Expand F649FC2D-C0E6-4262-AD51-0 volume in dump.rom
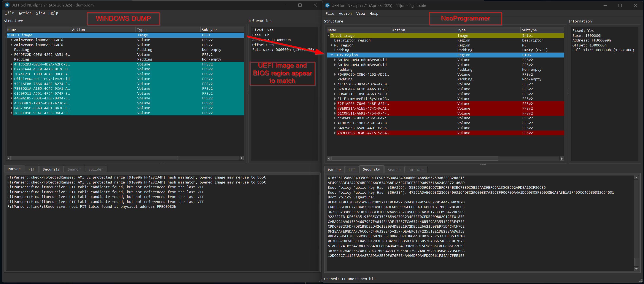The image size is (644, 284). pos(11,54)
